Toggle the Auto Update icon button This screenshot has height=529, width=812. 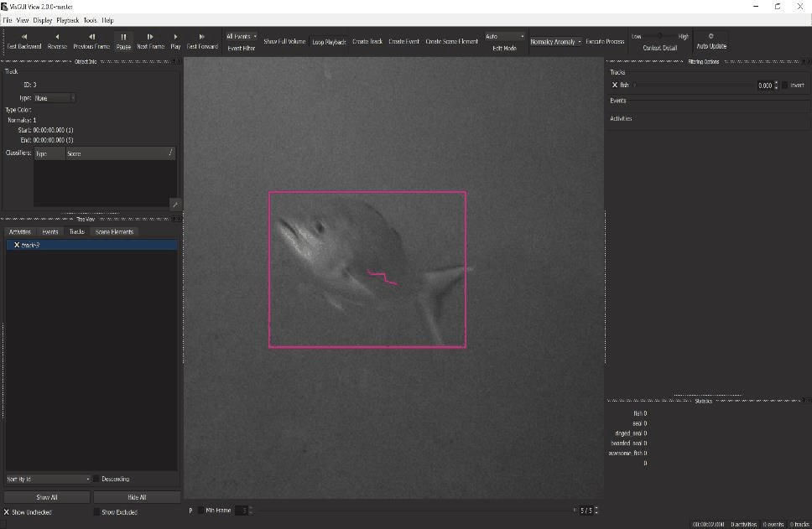pyautogui.click(x=711, y=41)
